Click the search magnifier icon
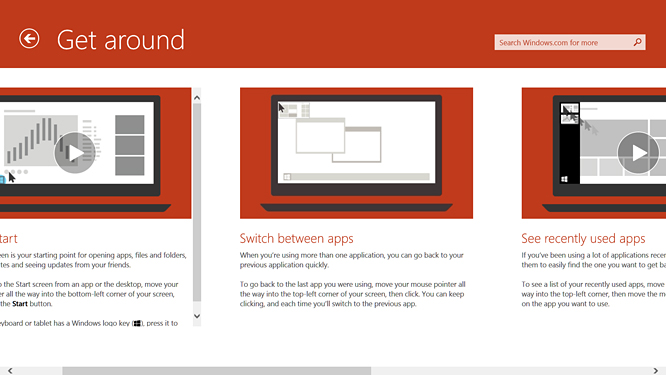 click(638, 42)
